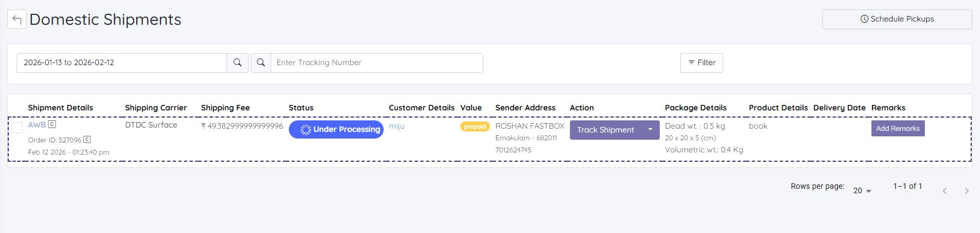Click the Schedule Pickups button
The height and width of the screenshot is (233, 980).
point(897,19)
